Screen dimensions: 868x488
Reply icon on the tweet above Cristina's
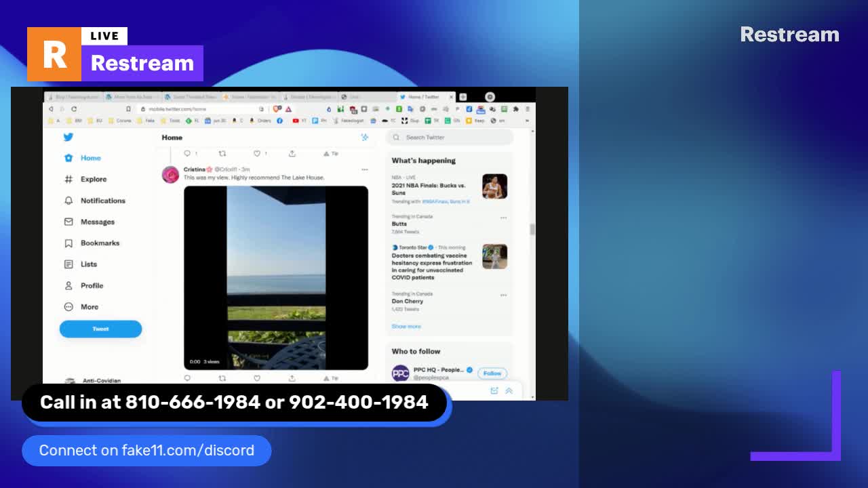click(188, 154)
